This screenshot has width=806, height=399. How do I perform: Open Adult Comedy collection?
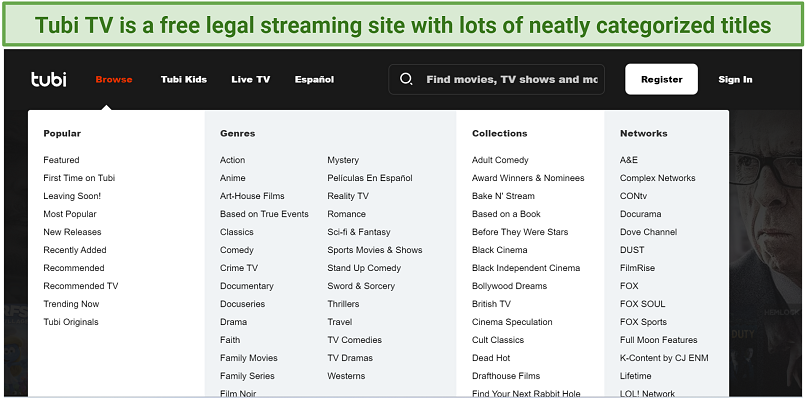(x=500, y=160)
